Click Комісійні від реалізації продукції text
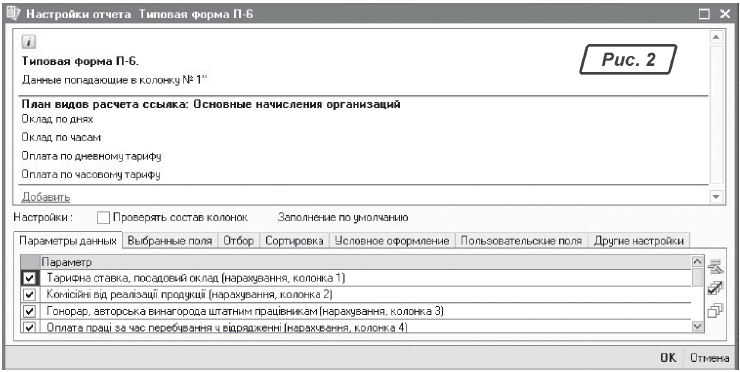 point(190,295)
